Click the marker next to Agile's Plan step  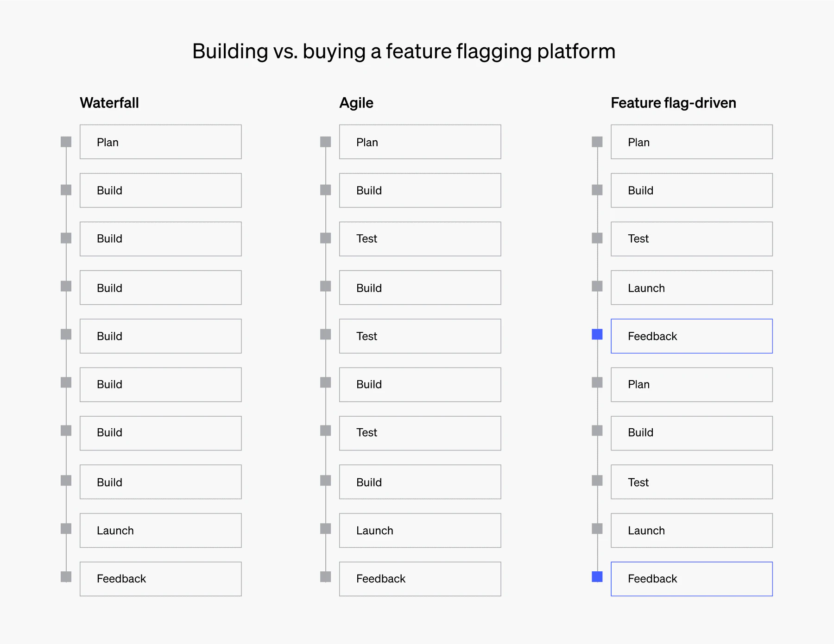[x=326, y=142]
